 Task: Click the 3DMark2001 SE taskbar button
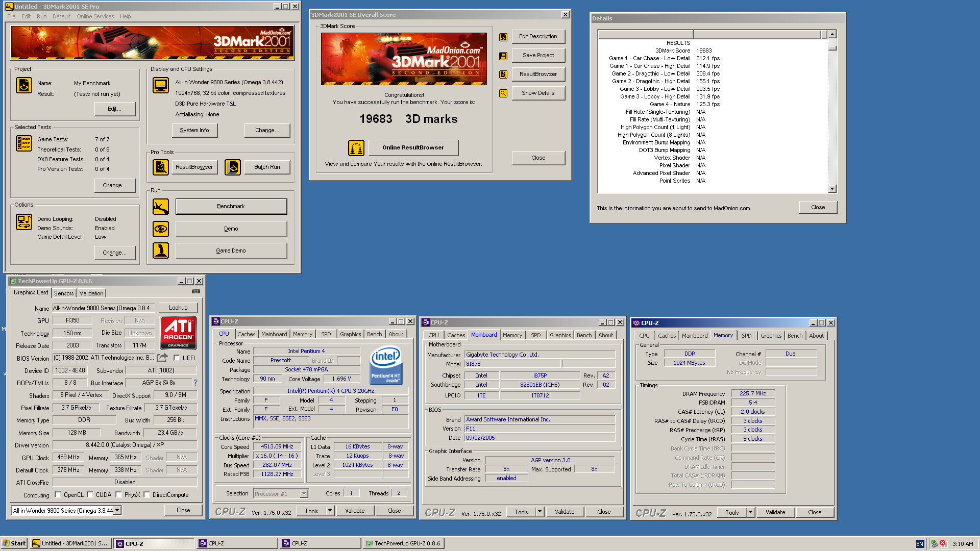(70, 543)
